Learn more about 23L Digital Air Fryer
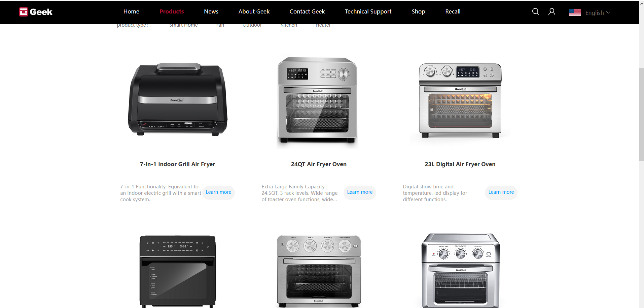 pyautogui.click(x=501, y=192)
